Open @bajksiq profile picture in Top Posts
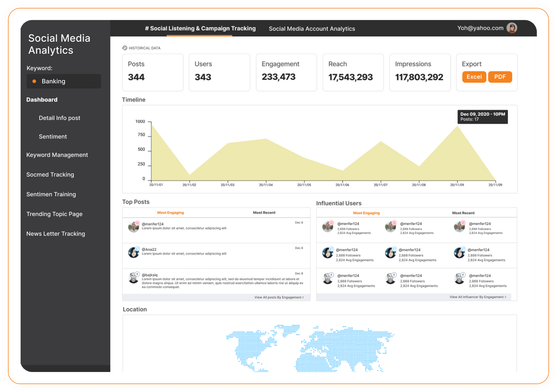 click(134, 278)
